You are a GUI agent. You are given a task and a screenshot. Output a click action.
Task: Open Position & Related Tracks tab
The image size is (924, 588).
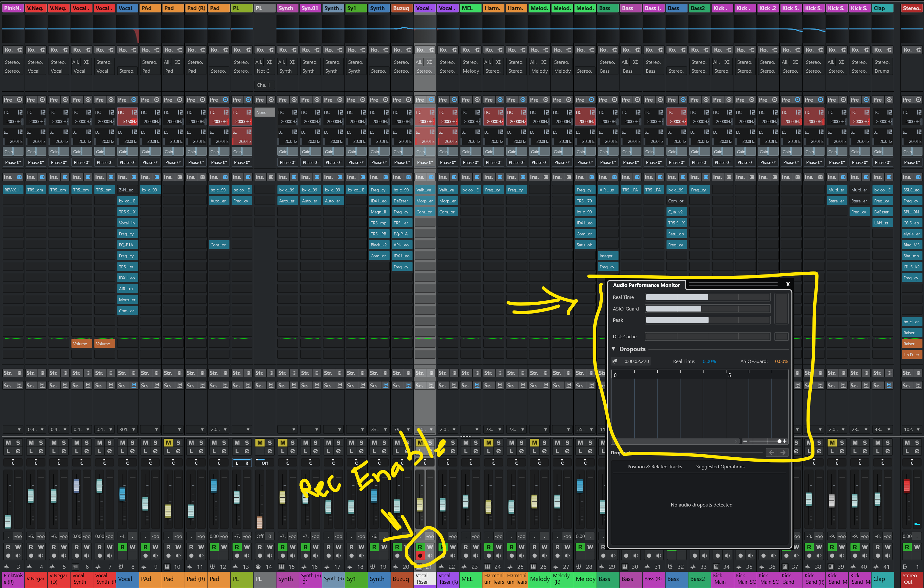click(655, 467)
